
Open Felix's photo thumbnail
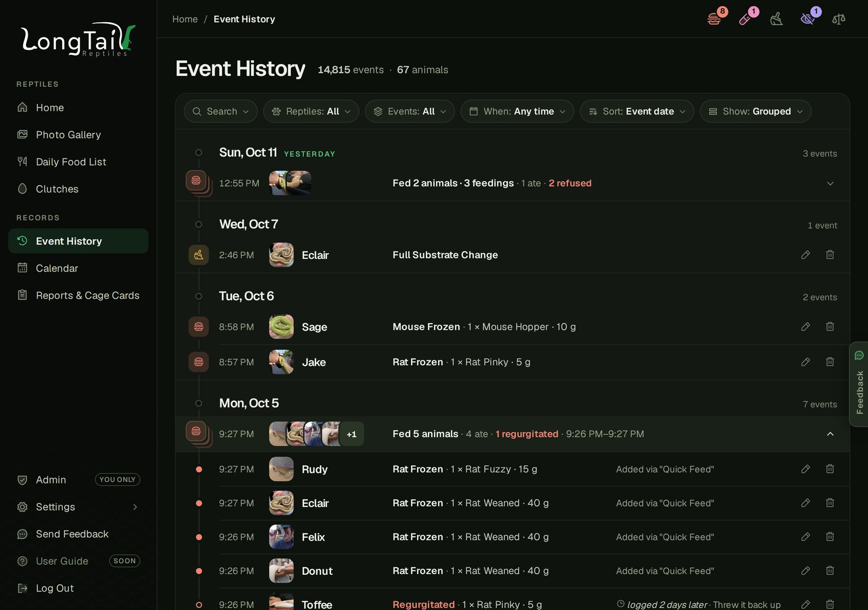[x=282, y=537]
